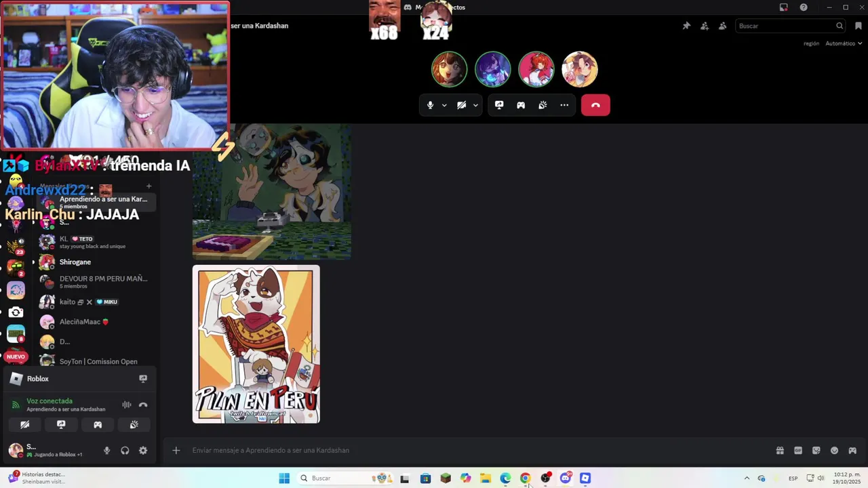Open File Explorer from taskbar
The image size is (868, 488).
486,479
